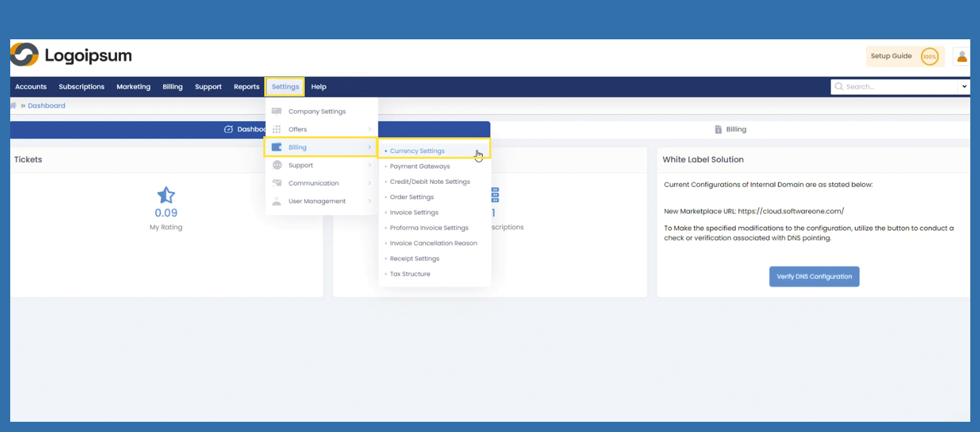Click the home icon in breadcrumb
980x432 pixels.
(x=14, y=106)
